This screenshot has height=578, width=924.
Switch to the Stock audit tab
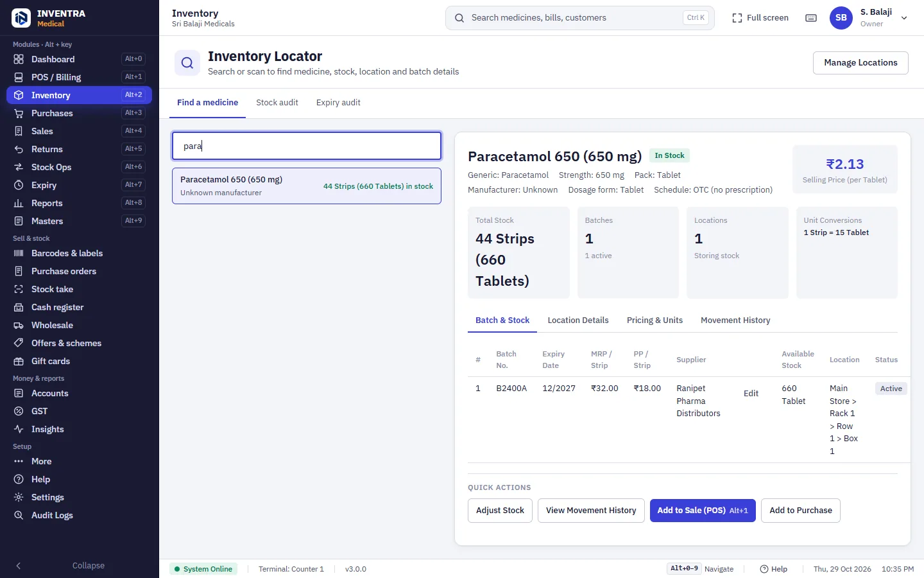point(277,103)
